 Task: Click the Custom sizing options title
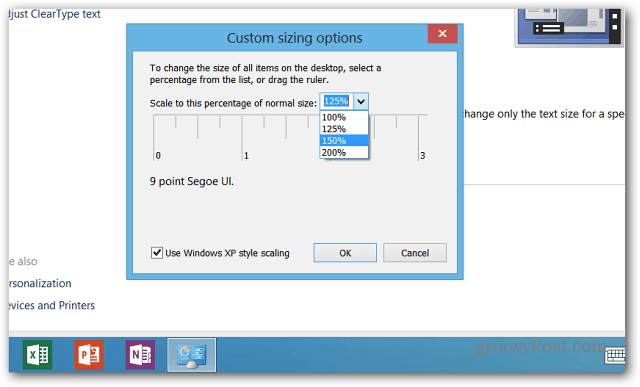294,38
